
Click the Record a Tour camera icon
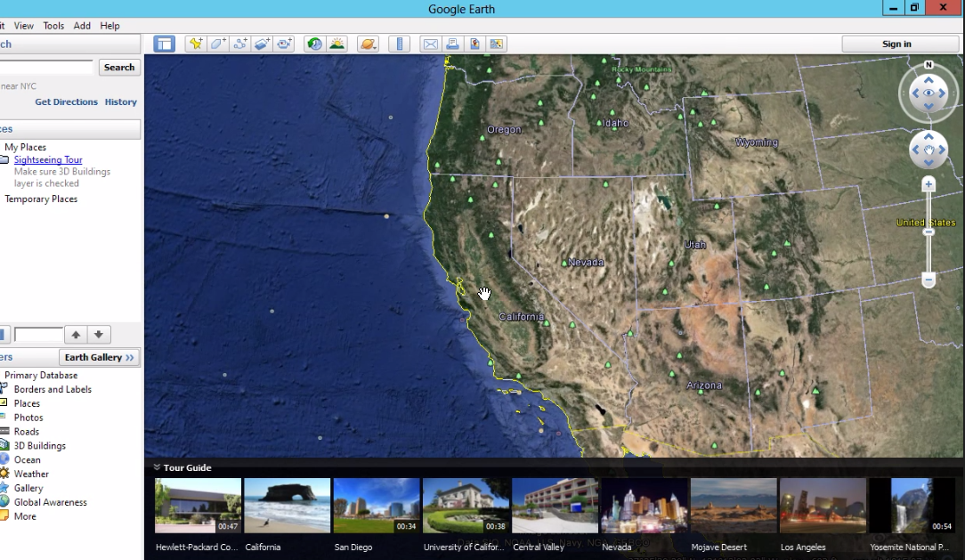[x=284, y=44]
